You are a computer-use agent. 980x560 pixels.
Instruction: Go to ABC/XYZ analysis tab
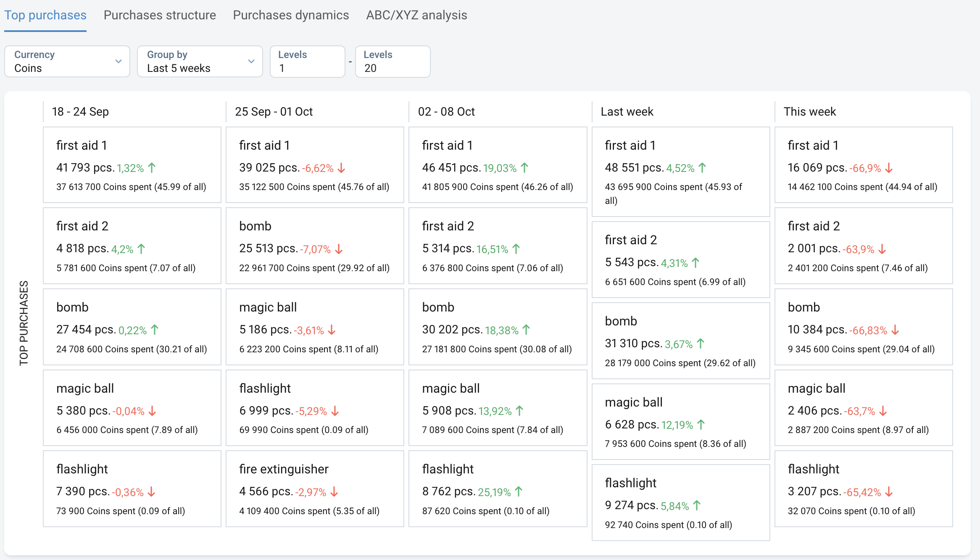(x=416, y=15)
